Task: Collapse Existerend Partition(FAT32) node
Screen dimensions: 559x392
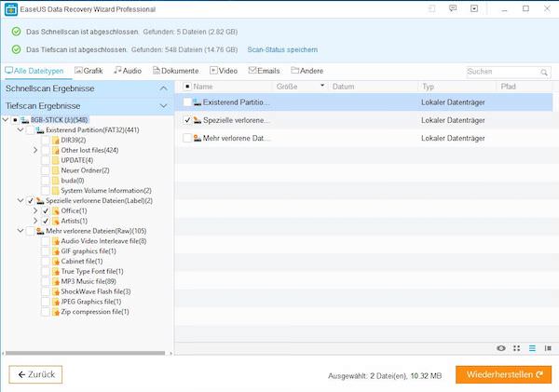Action: pos(20,129)
